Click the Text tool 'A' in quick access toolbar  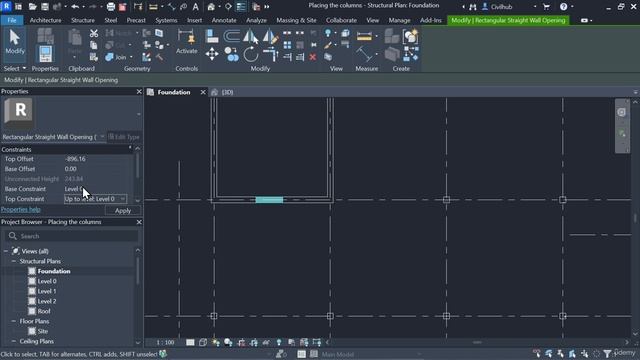(x=196, y=7)
